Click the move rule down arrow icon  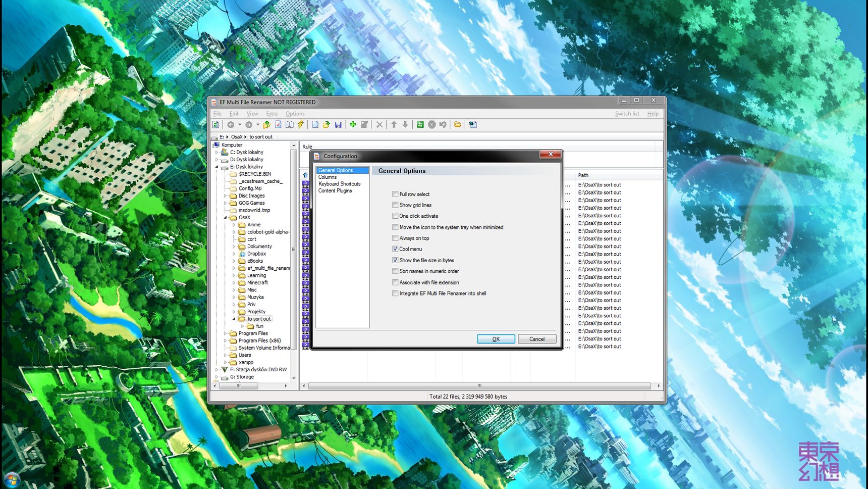tap(405, 125)
